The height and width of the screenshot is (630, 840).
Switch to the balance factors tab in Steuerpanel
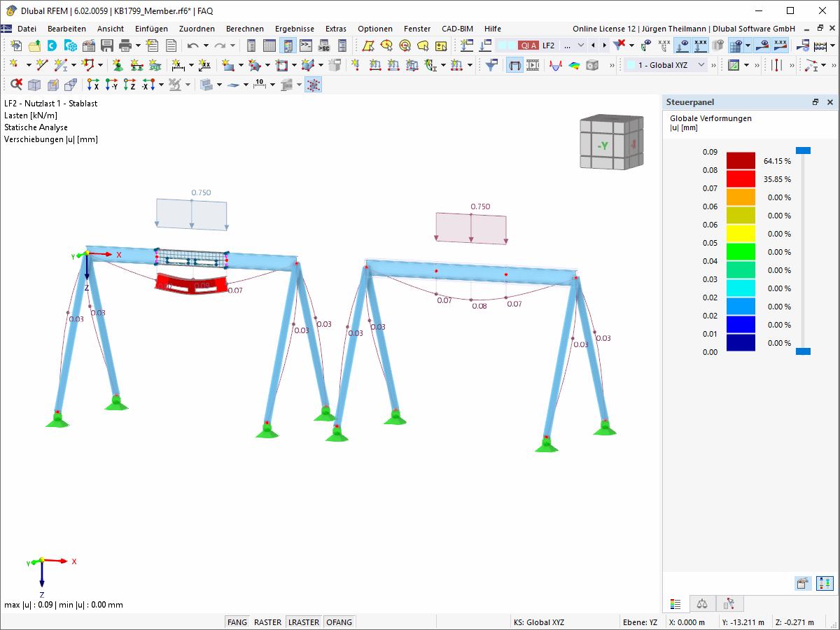tap(702, 603)
